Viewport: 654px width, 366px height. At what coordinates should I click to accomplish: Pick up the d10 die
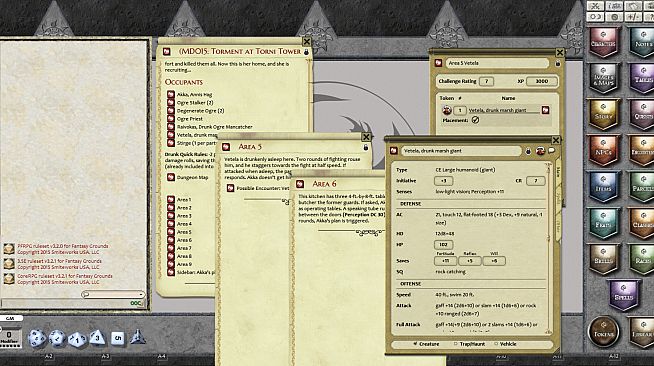77,339
